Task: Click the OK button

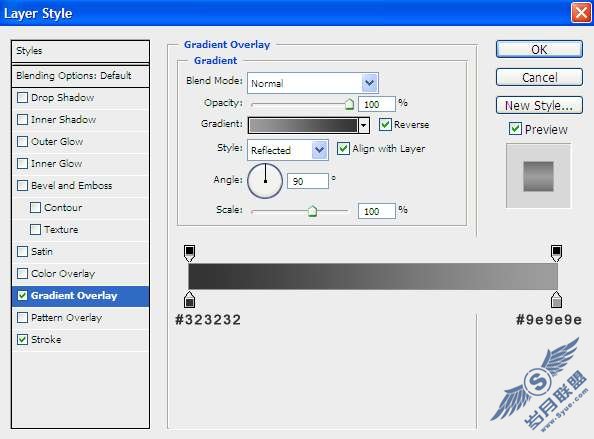Action: [x=539, y=49]
